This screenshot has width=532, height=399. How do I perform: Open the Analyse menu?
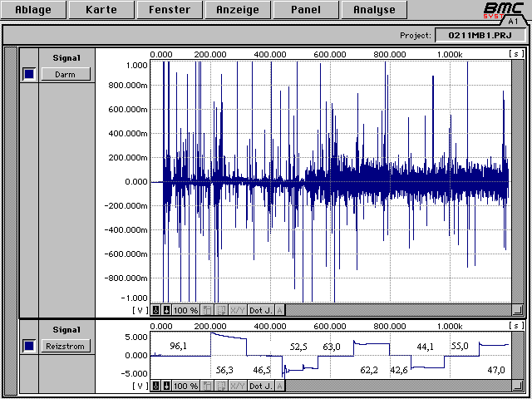tap(373, 11)
